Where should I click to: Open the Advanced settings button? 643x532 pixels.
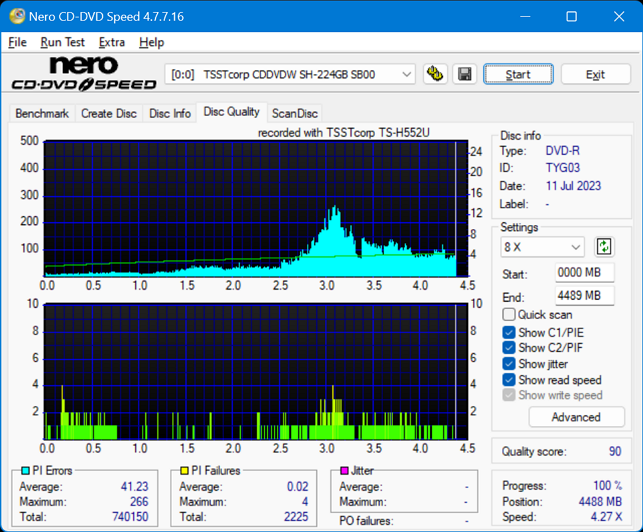576,417
